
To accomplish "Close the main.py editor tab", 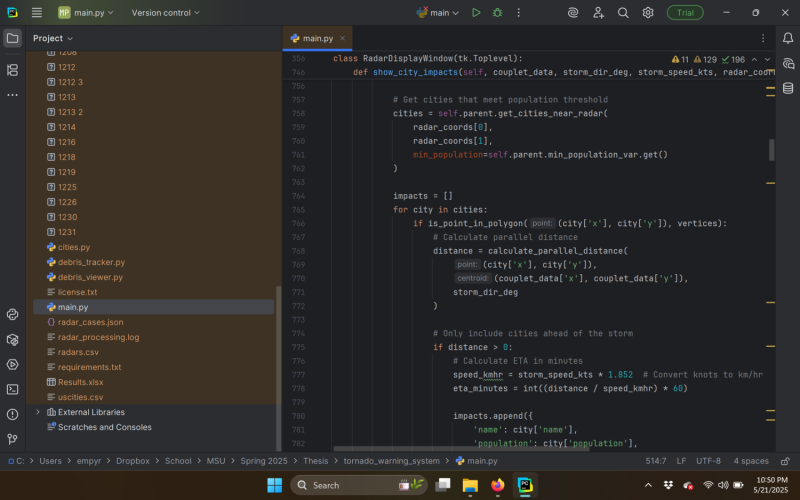I will (x=342, y=38).
